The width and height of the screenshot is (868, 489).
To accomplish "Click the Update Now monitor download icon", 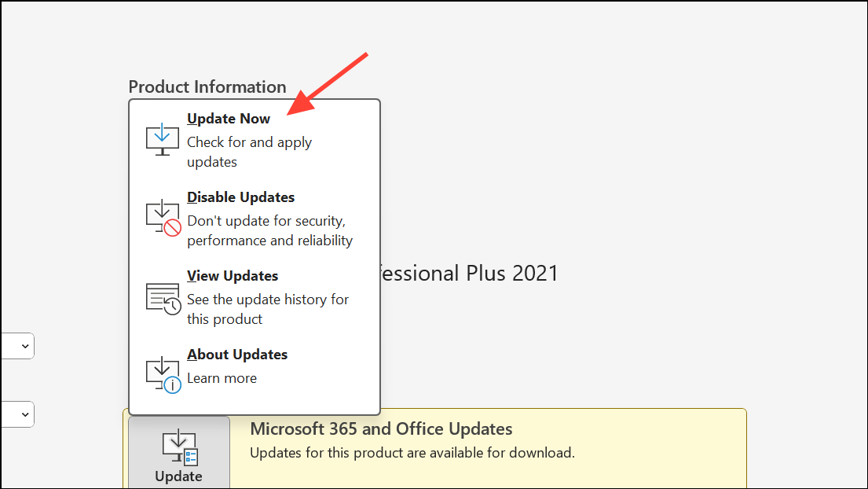I will tap(162, 140).
